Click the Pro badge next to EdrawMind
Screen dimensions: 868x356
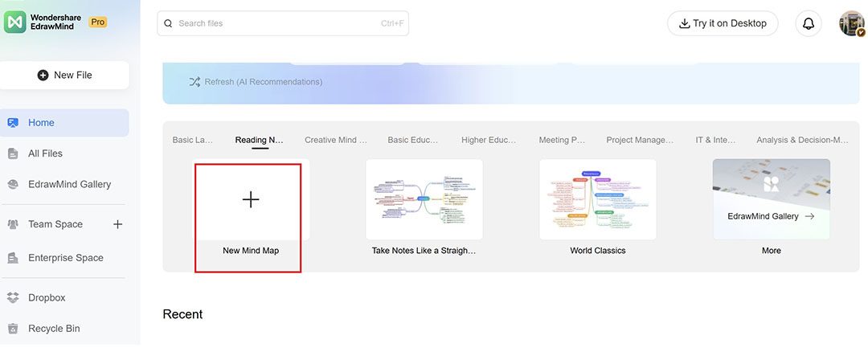coord(98,23)
